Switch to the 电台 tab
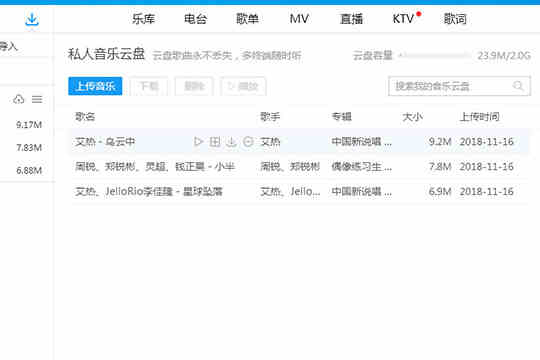Screen dimensions: 540x360 point(195,19)
